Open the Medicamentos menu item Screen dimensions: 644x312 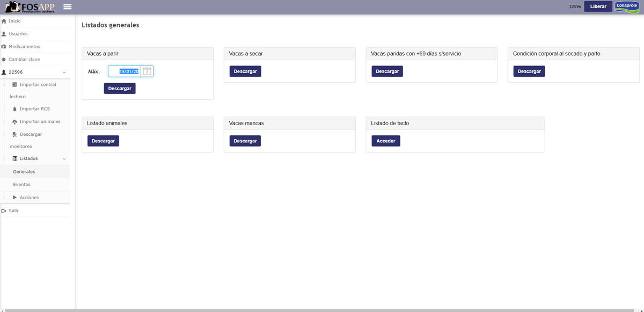tap(35, 47)
